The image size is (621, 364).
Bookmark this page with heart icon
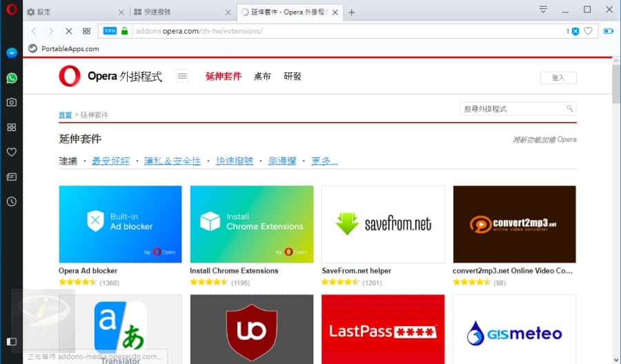[x=588, y=31]
